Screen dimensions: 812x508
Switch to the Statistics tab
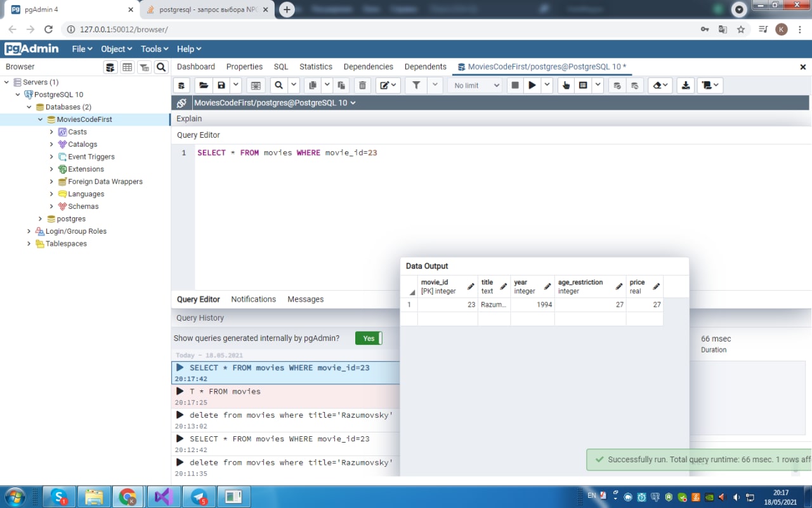click(x=316, y=67)
